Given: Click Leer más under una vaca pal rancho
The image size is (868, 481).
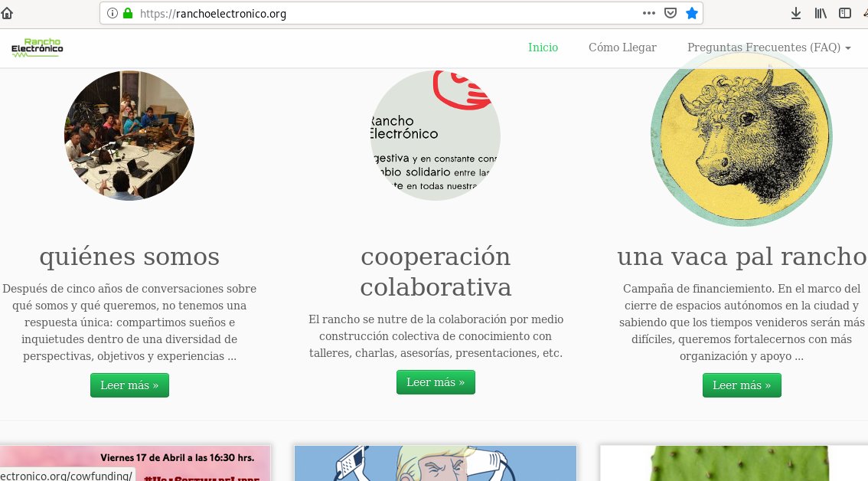Looking at the screenshot, I should [x=742, y=385].
